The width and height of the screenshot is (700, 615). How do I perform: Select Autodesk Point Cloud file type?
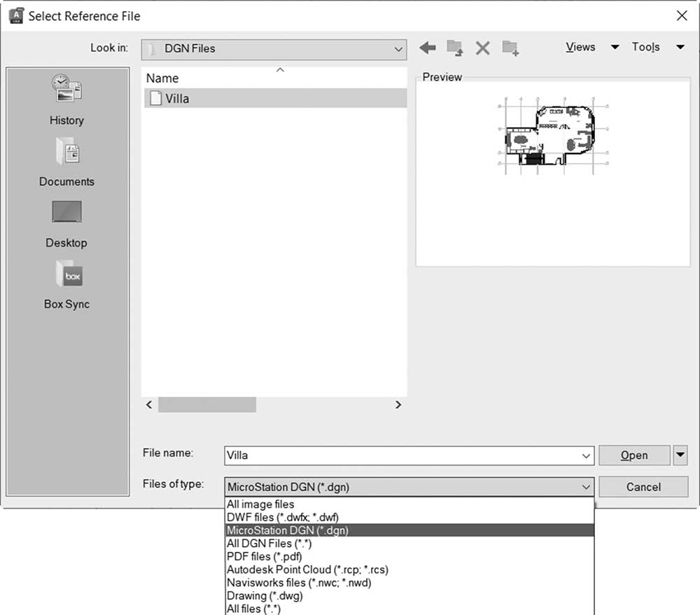(x=409, y=569)
